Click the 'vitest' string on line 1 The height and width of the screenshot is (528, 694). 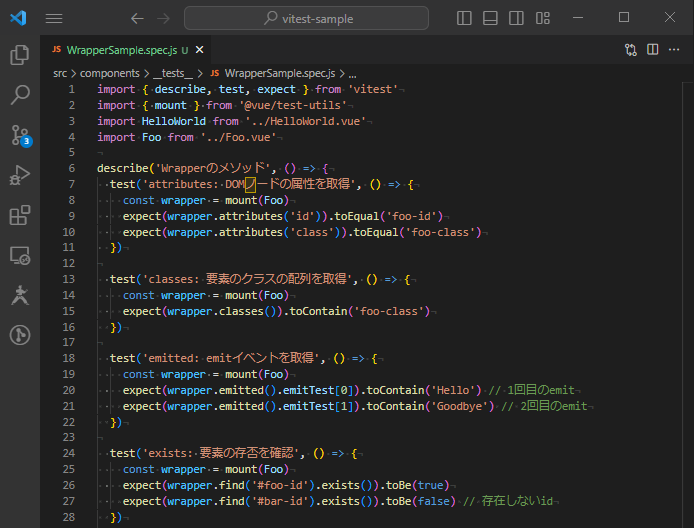coord(373,89)
